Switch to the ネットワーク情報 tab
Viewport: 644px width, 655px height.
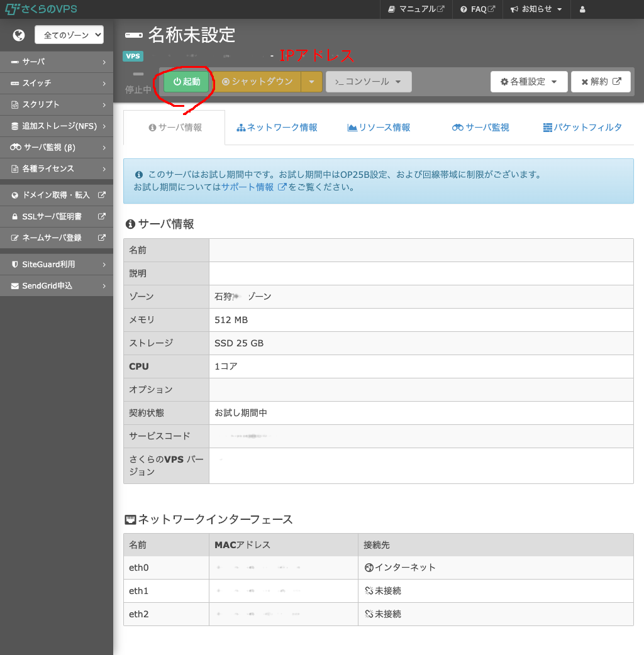pos(277,128)
